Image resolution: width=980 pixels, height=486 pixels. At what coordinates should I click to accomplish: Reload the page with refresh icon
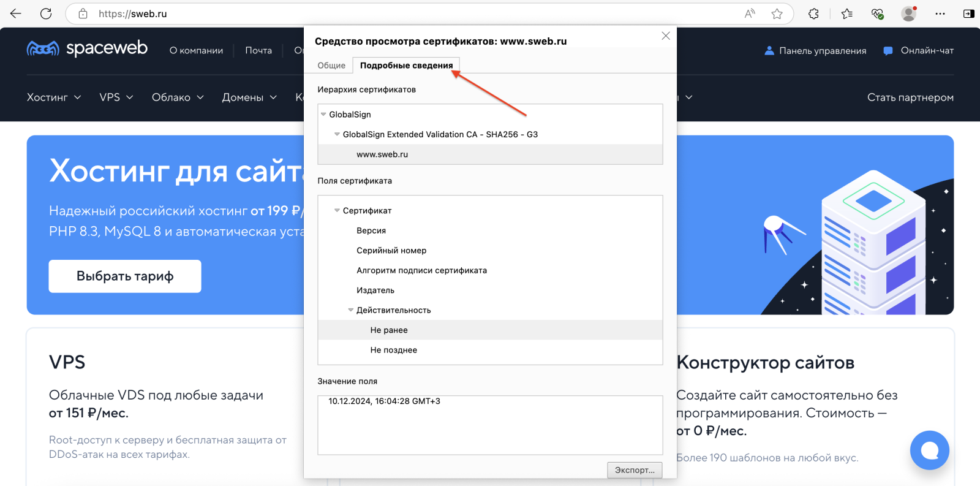tap(46, 13)
